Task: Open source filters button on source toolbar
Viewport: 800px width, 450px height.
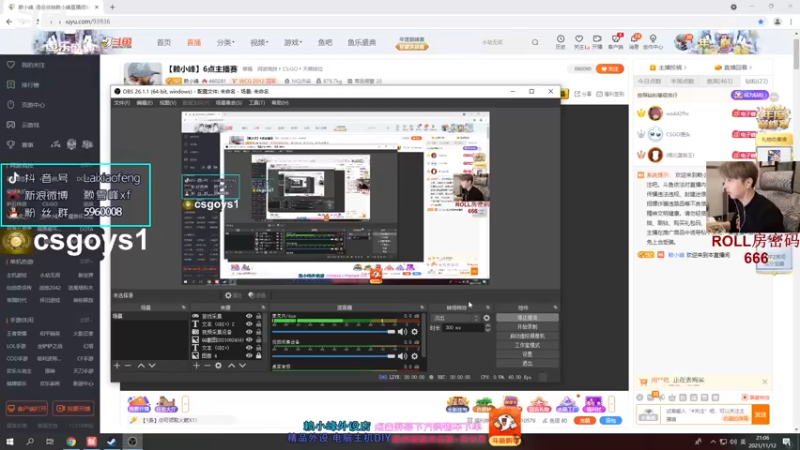Action: click(x=257, y=295)
